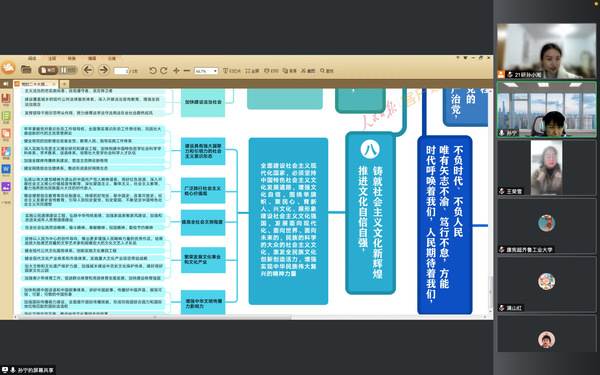This screenshot has height=375, width=600.
Task: Open a new tab with plus button
Action: coord(65,84)
